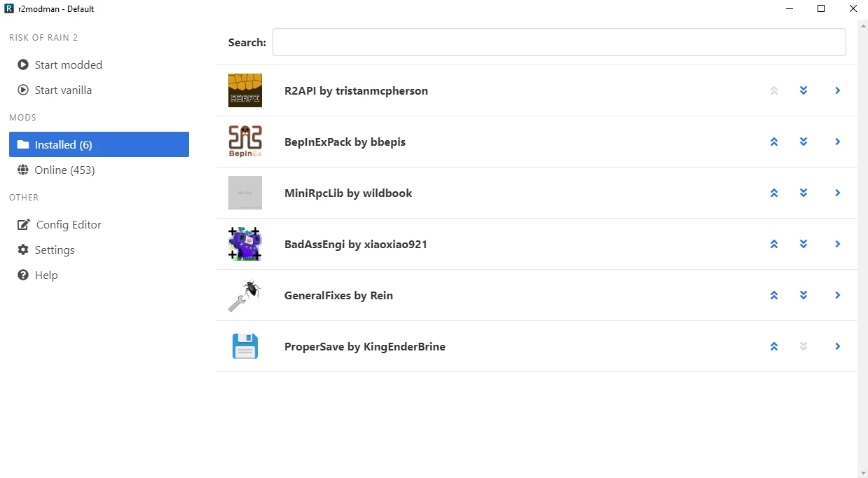Open the Config Editor
868x478 pixels.
[x=68, y=224]
